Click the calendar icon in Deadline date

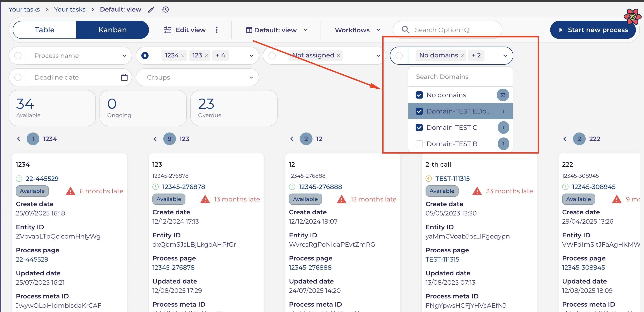[x=124, y=77]
